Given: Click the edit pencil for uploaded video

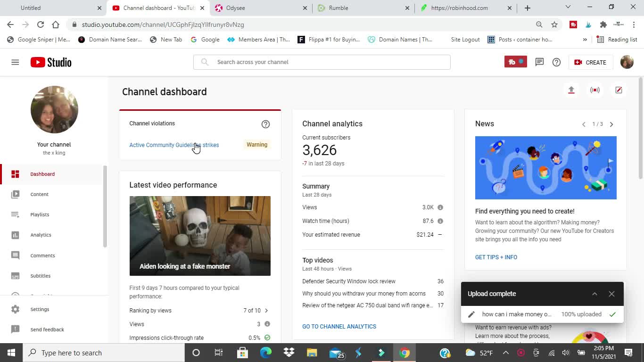Looking at the screenshot, I should coord(471,314).
